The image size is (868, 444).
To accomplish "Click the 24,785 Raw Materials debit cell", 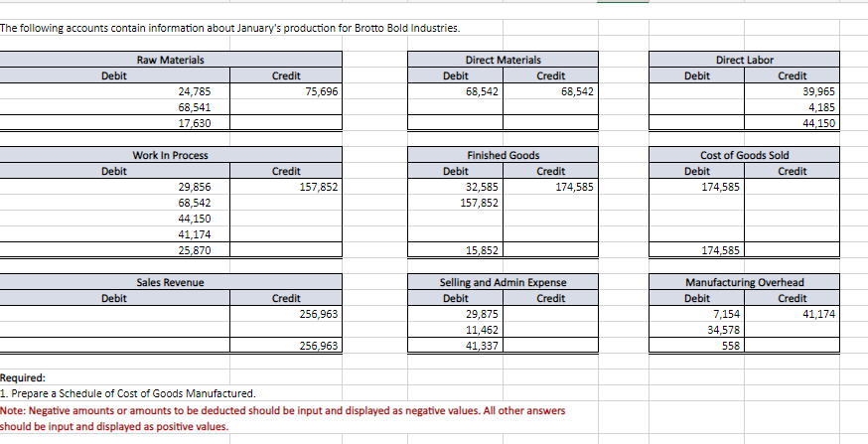I will (114, 91).
